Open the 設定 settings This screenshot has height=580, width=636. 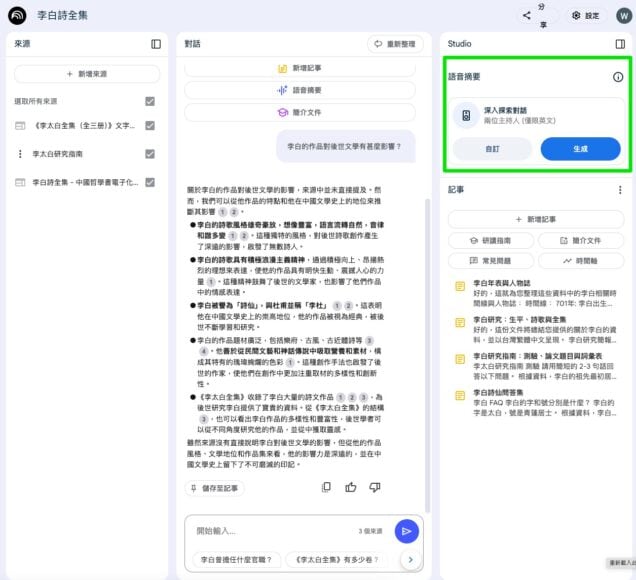click(x=585, y=15)
